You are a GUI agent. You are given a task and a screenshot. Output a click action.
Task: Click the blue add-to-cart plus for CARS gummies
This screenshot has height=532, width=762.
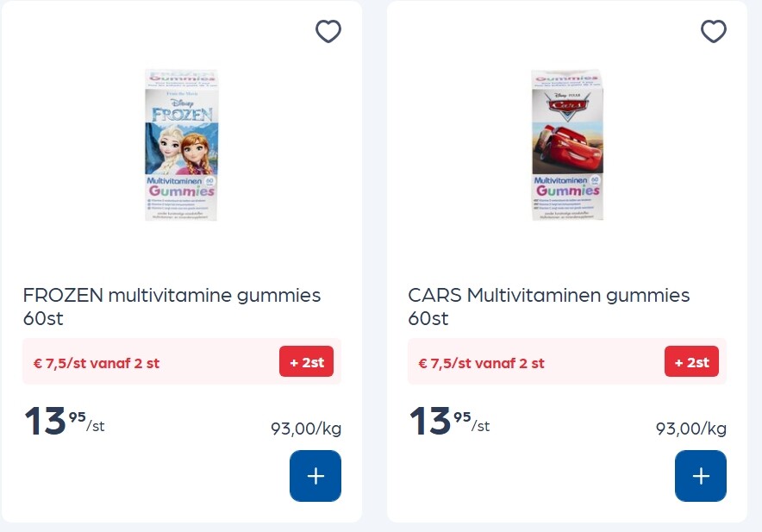tap(701, 476)
